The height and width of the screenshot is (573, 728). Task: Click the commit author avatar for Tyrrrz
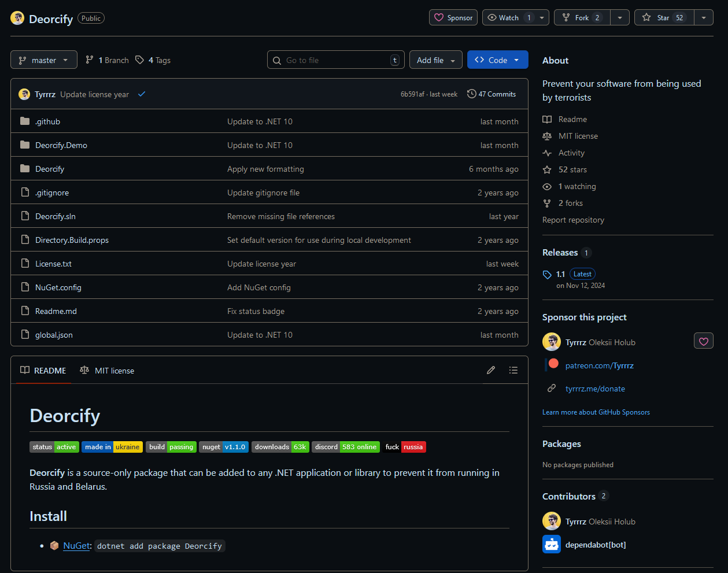[24, 94]
